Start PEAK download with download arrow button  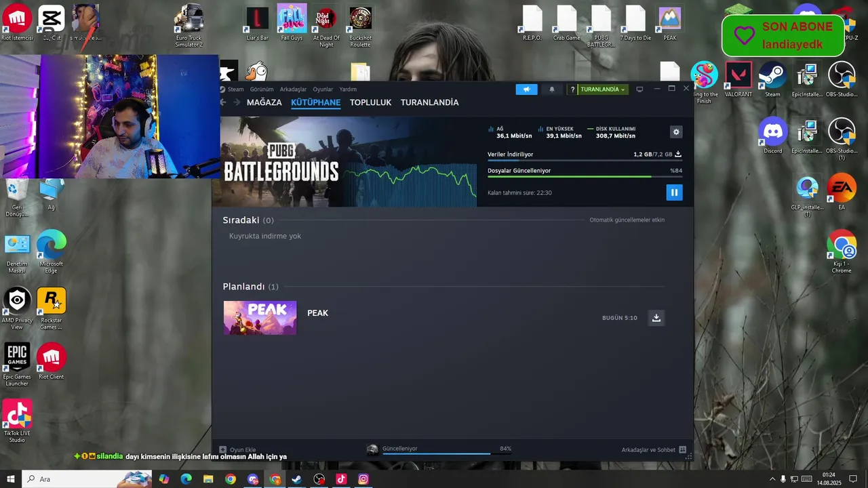pos(656,318)
